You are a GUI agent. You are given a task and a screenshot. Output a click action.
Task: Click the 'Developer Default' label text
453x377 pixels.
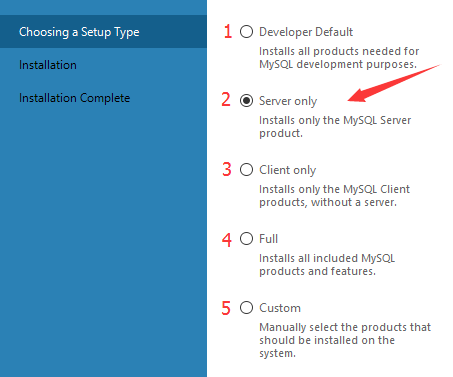pyautogui.click(x=306, y=32)
